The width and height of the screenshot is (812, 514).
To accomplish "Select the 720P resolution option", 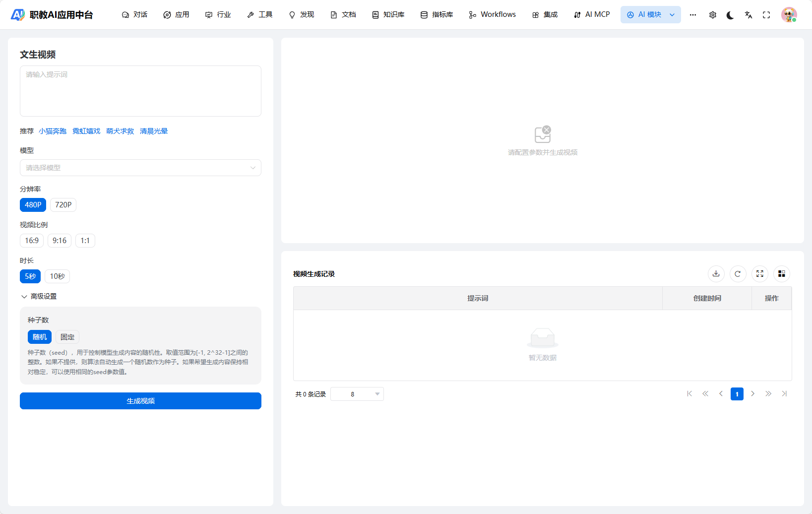I will point(62,204).
